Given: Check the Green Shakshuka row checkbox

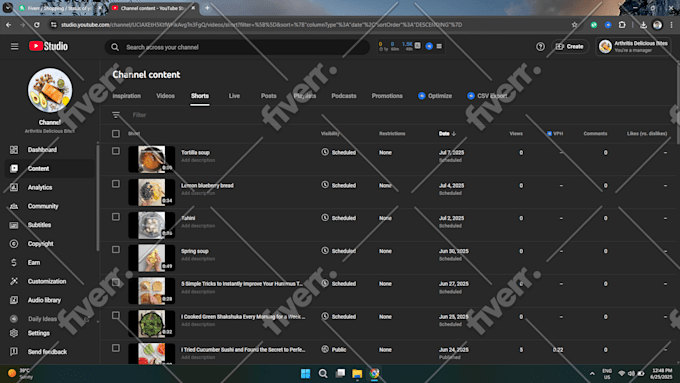Looking at the screenshot, I should [116, 315].
